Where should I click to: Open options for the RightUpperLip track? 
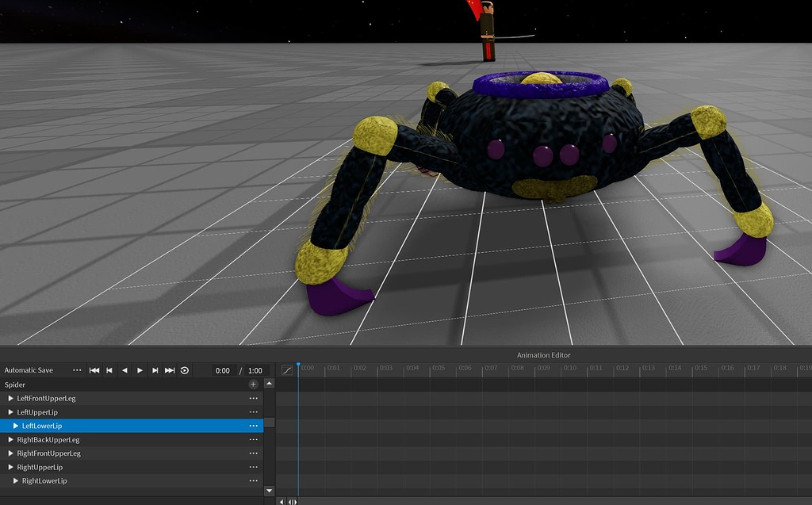[x=253, y=467]
